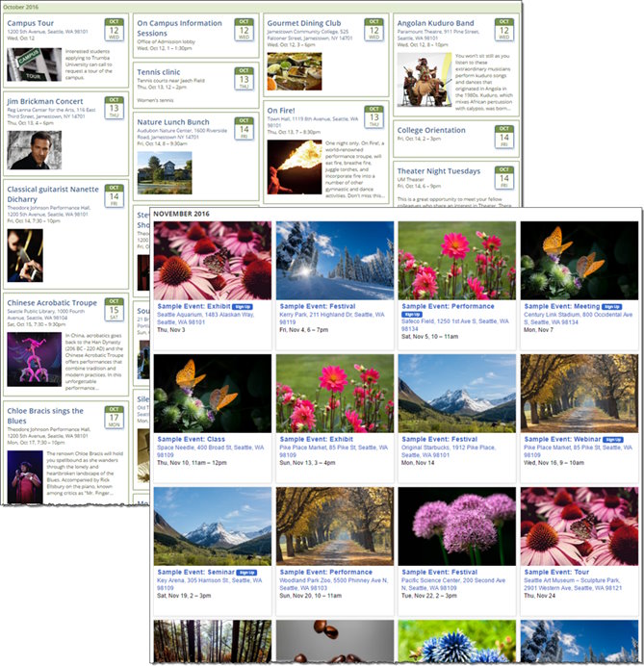Click Sign Up under Sample Event: Performance Nov 5
The image size is (644, 666).
[412, 315]
